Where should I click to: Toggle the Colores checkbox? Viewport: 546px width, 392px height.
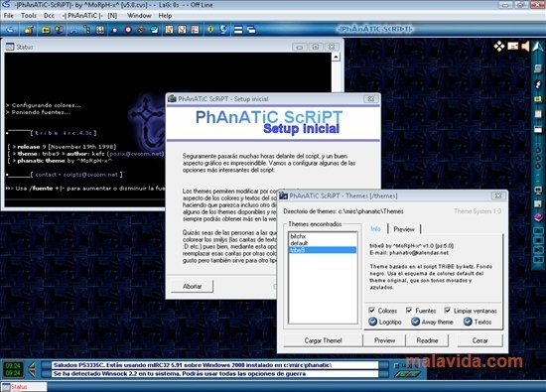tap(372, 311)
